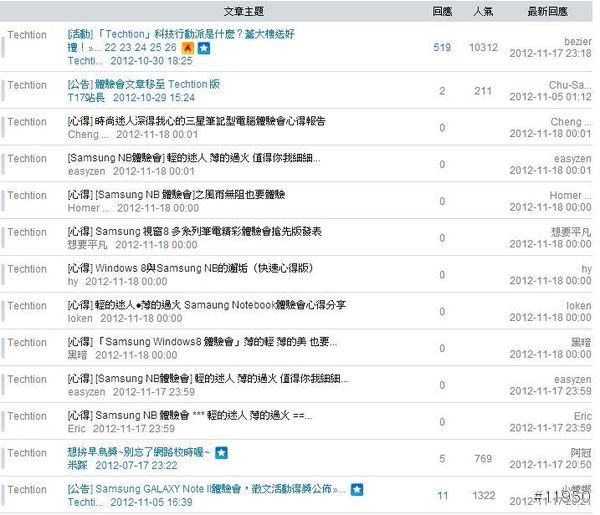Click the last reply time 2012-11-05 01:12
The width and height of the screenshot is (600, 515).
pyautogui.click(x=550, y=97)
